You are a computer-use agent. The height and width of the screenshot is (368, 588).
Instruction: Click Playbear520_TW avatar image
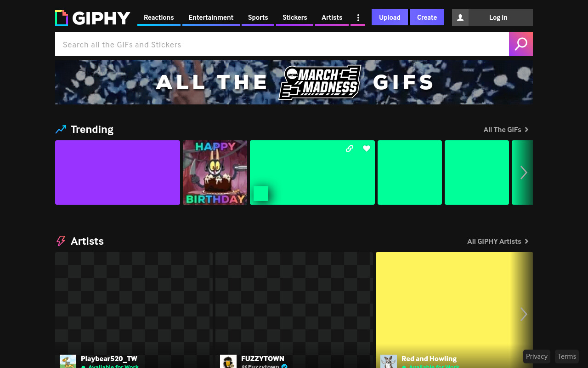pyautogui.click(x=68, y=362)
